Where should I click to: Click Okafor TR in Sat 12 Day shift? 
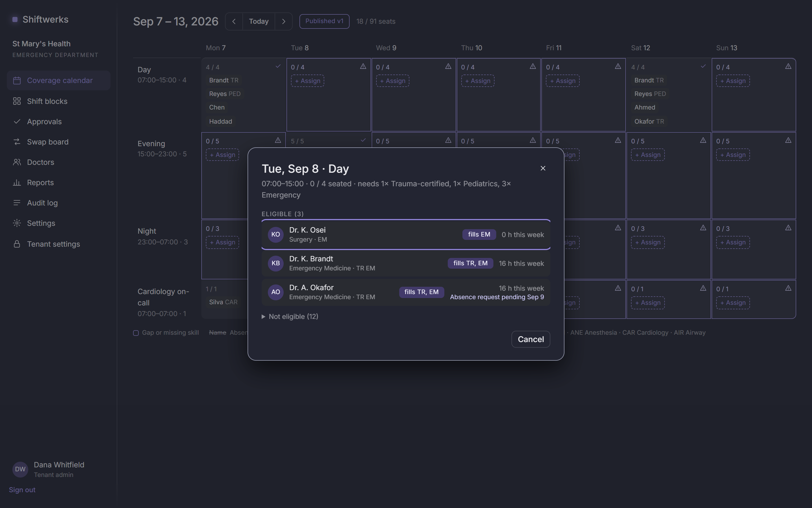[649, 121]
